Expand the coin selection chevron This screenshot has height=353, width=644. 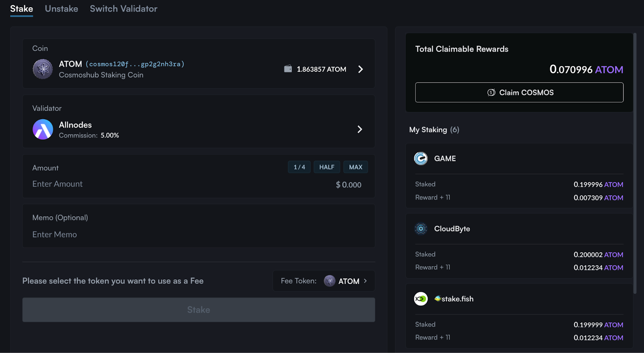(360, 69)
